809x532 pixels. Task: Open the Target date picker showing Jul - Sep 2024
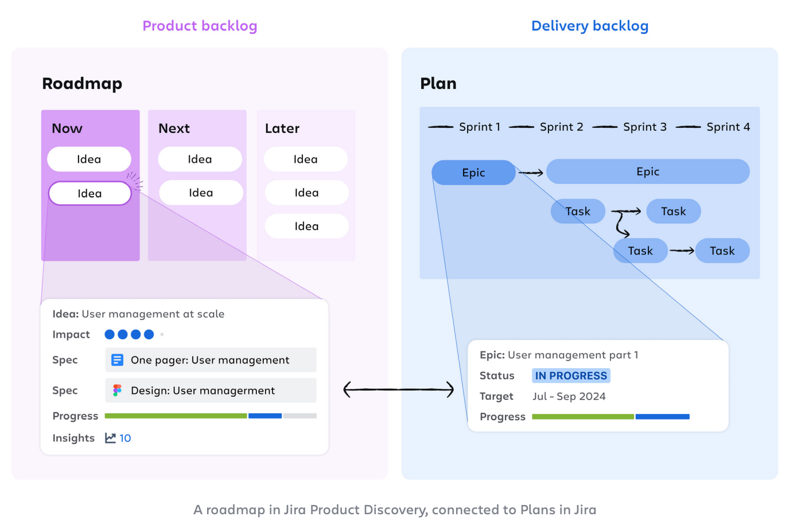(569, 396)
